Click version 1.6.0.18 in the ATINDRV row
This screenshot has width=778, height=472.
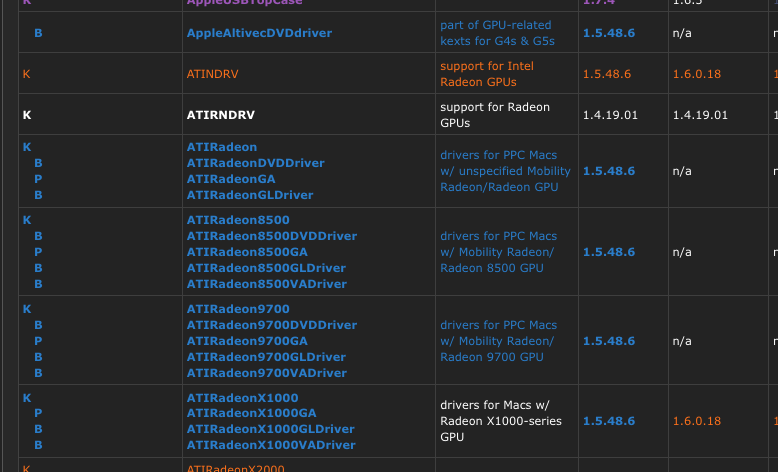(697, 74)
